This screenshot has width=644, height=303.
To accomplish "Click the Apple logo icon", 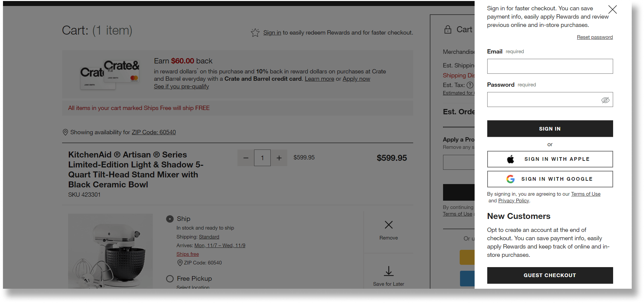I will tap(510, 159).
